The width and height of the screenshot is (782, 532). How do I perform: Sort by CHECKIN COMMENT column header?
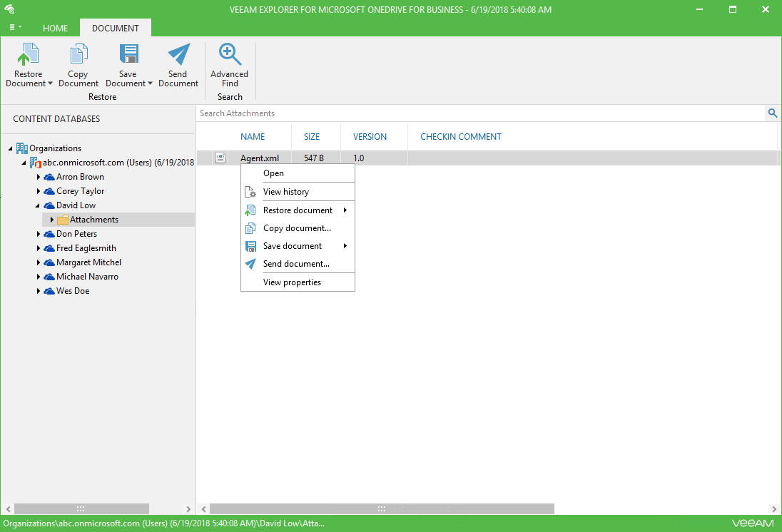click(460, 137)
